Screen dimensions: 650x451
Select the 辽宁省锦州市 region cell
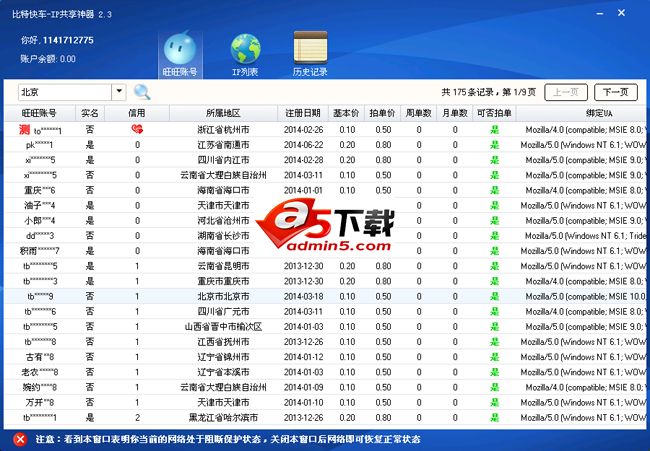point(223,357)
